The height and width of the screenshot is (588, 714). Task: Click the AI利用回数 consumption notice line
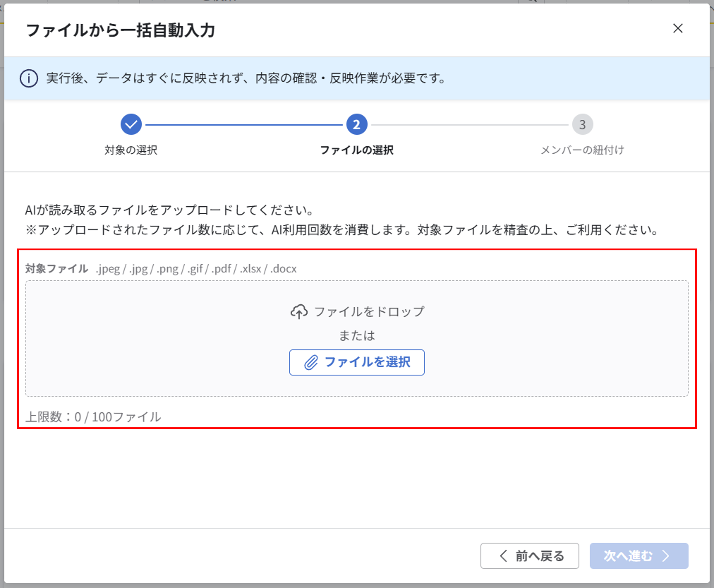click(x=342, y=230)
